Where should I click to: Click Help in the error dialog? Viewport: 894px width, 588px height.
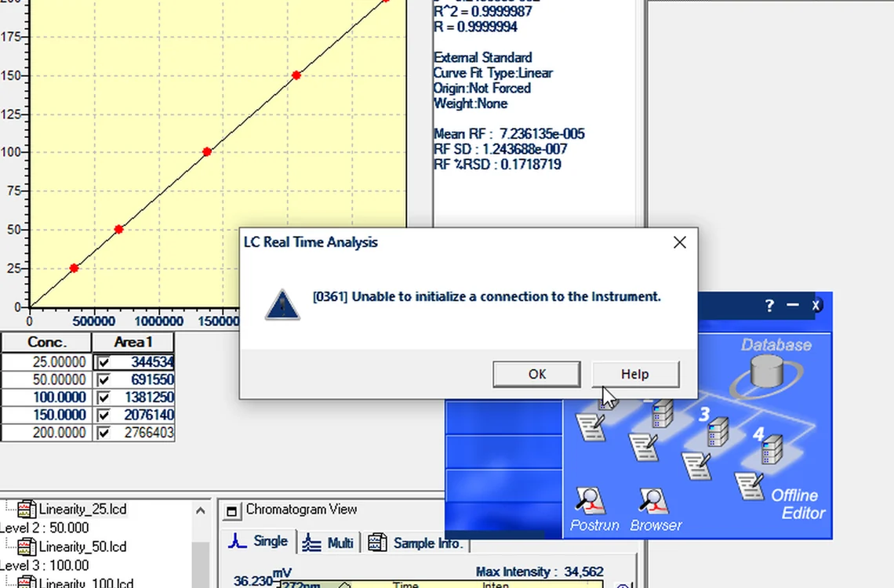coord(635,374)
